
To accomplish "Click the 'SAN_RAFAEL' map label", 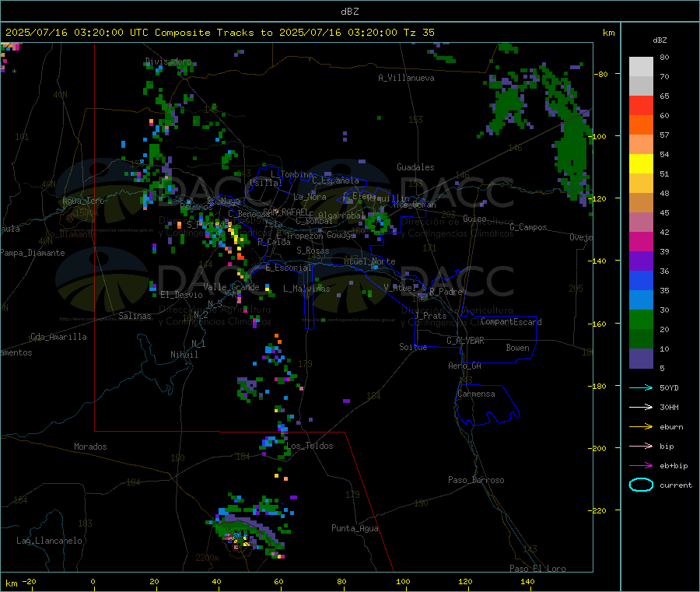I will click(285, 212).
